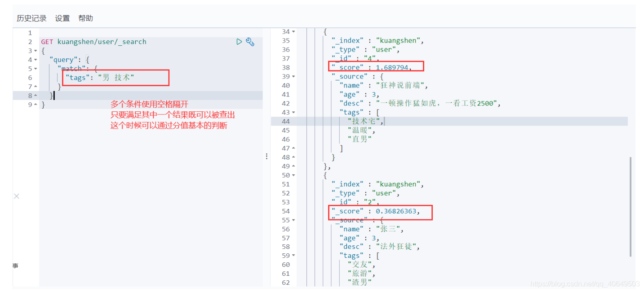644x292 pixels.
Task: Run the GET kuangshen/user/_search request
Action: click(x=240, y=42)
